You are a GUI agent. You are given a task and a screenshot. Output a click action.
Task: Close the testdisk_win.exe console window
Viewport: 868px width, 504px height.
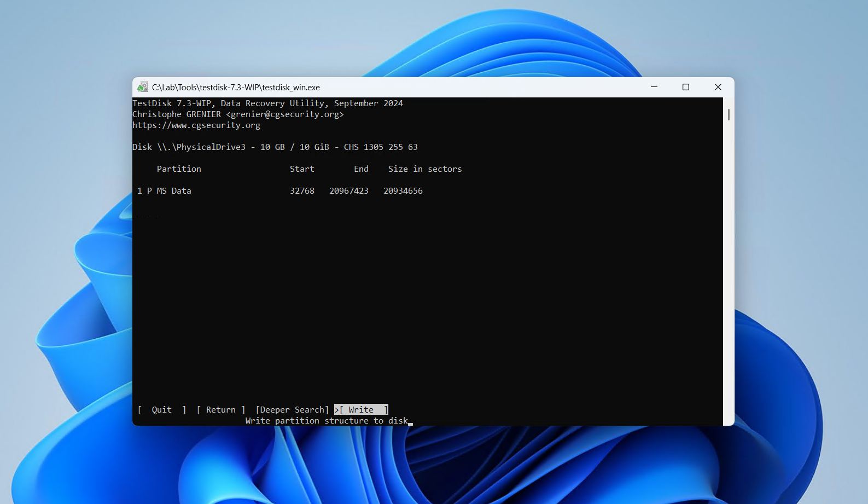coord(718,87)
